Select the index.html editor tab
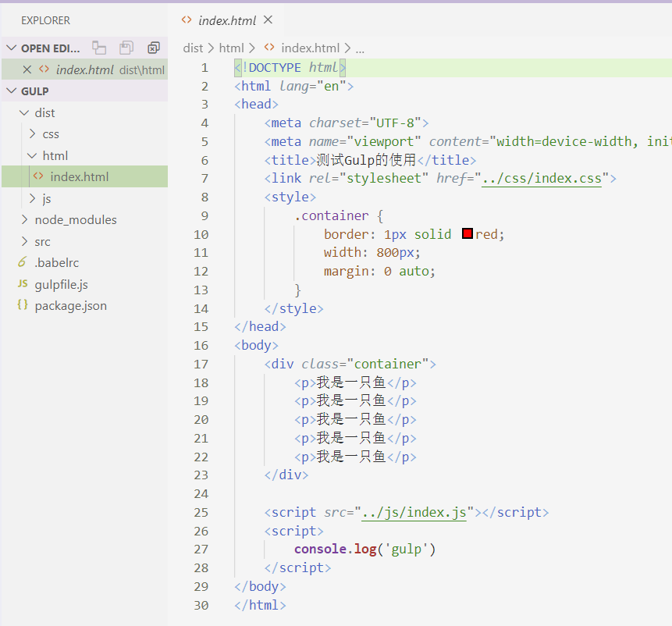 point(227,20)
